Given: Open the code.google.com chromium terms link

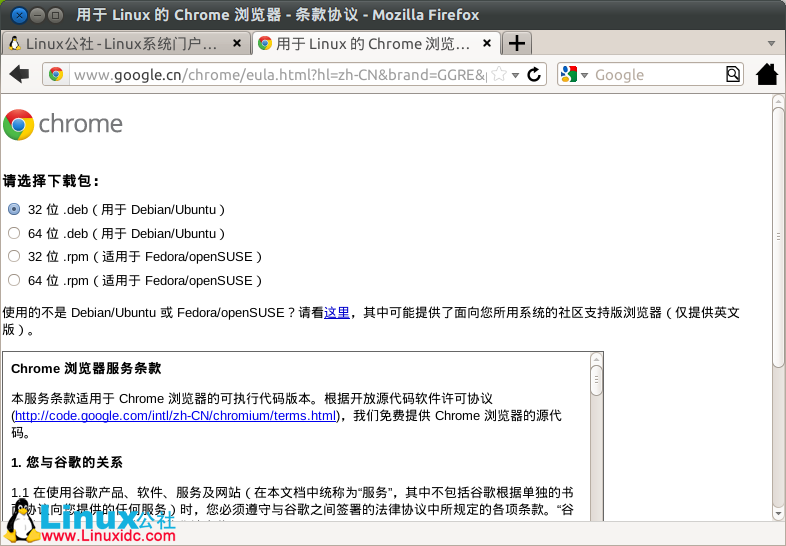Looking at the screenshot, I should 175,416.
